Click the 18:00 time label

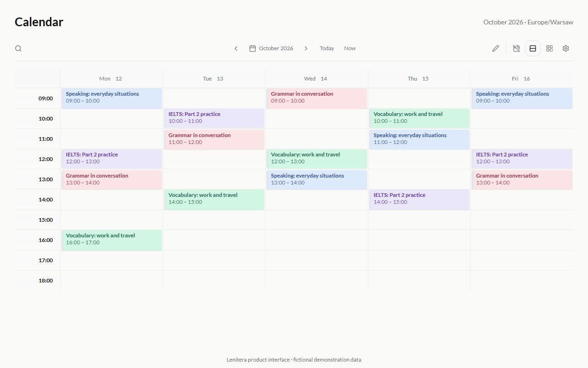[45, 281]
